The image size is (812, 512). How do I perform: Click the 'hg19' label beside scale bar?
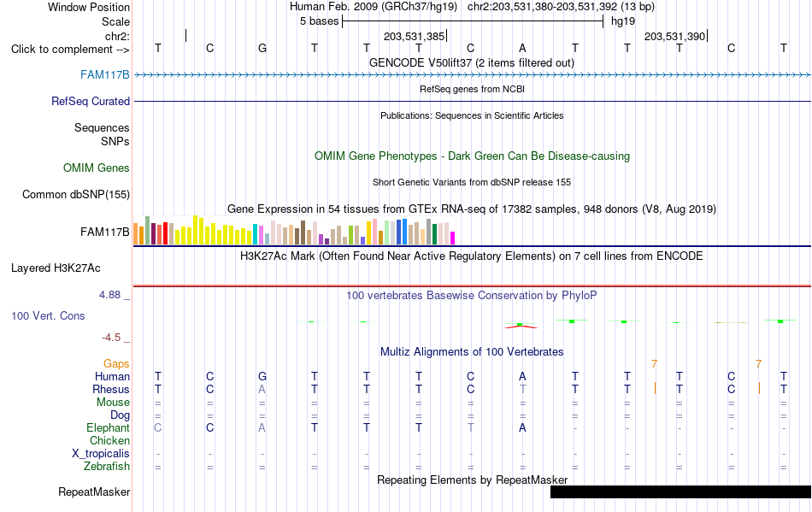click(x=623, y=21)
